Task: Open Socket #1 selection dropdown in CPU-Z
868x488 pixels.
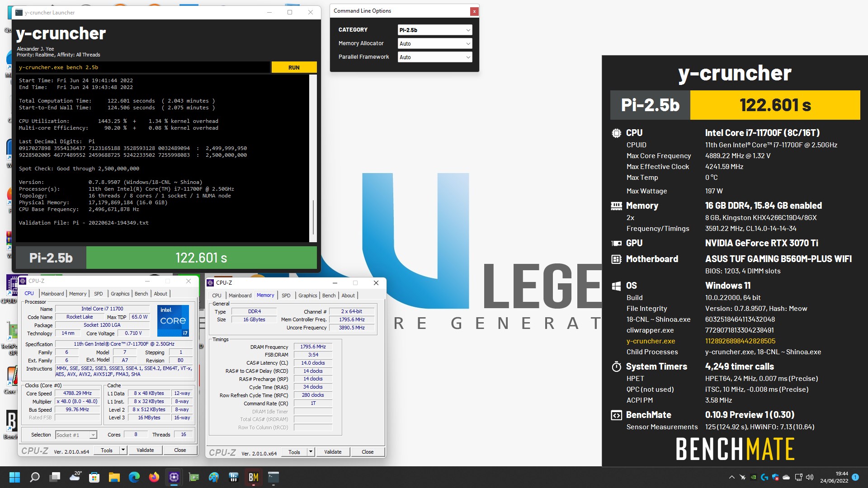Action: pos(76,435)
